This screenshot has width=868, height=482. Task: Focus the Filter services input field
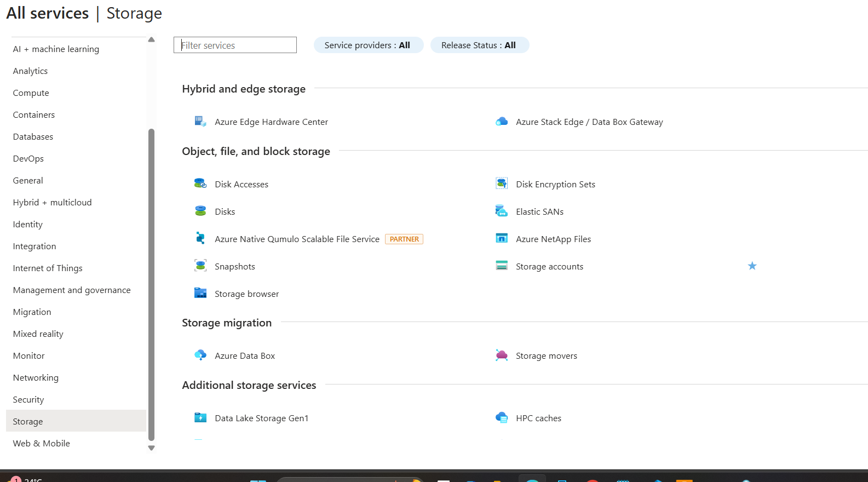pos(235,45)
